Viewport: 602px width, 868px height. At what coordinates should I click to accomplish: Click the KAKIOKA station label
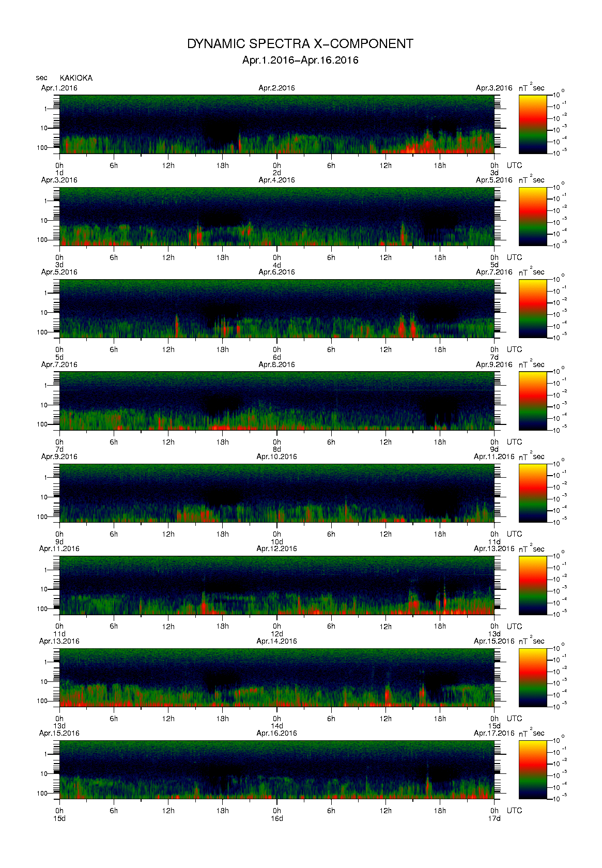[76, 78]
